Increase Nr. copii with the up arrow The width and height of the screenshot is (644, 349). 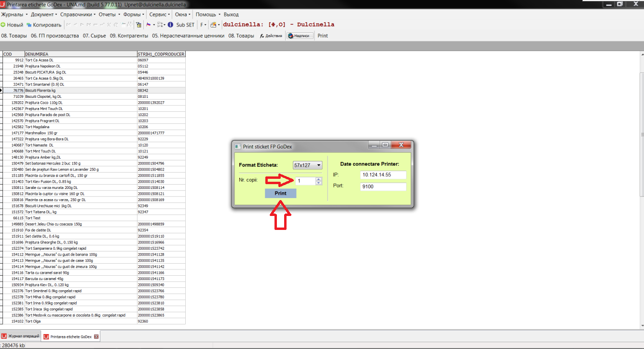point(318,179)
